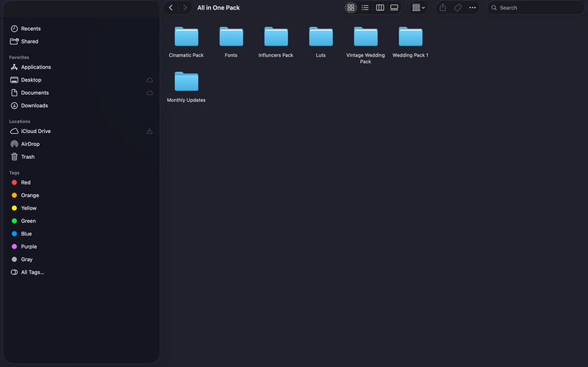This screenshot has height=367, width=588.
Task: Click the Share icon in toolbar
Action: (443, 7)
